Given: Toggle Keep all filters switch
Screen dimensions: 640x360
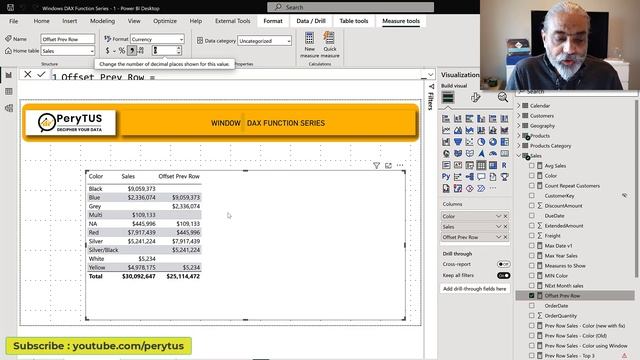Looking at the screenshot, I should (x=504, y=276).
